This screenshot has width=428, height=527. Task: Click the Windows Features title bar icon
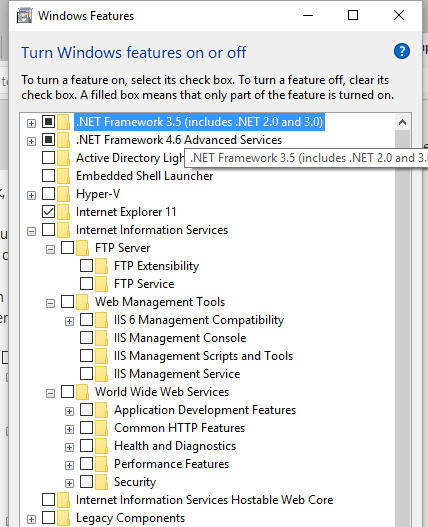[x=25, y=16]
